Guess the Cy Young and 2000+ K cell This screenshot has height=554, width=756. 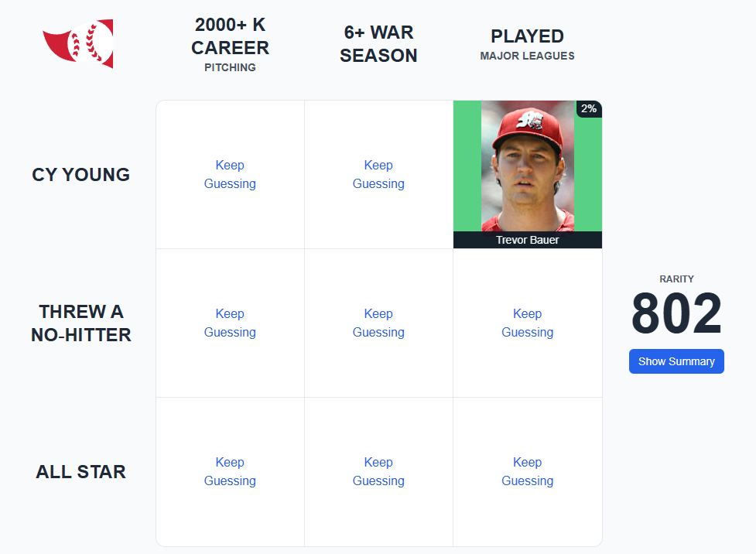click(x=230, y=175)
